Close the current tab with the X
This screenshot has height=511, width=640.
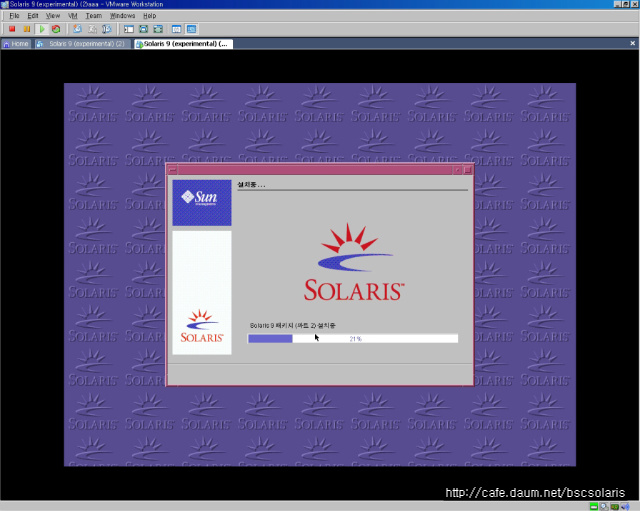[x=633, y=43]
